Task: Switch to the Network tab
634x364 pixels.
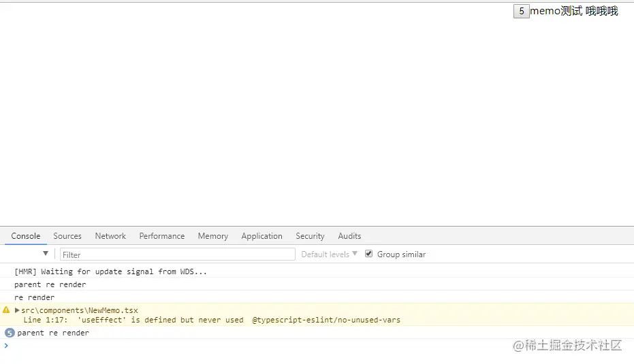Action: click(x=110, y=236)
